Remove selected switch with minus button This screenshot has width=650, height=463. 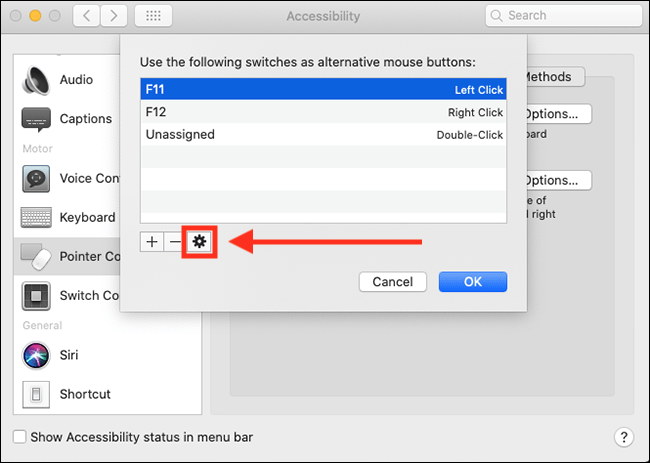pyautogui.click(x=175, y=242)
